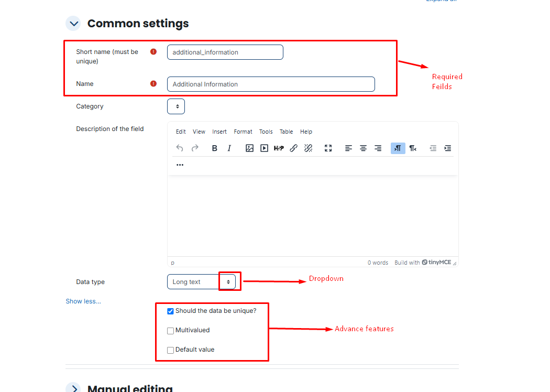
Task: Toggle italic formatting in the editor
Action: point(229,148)
